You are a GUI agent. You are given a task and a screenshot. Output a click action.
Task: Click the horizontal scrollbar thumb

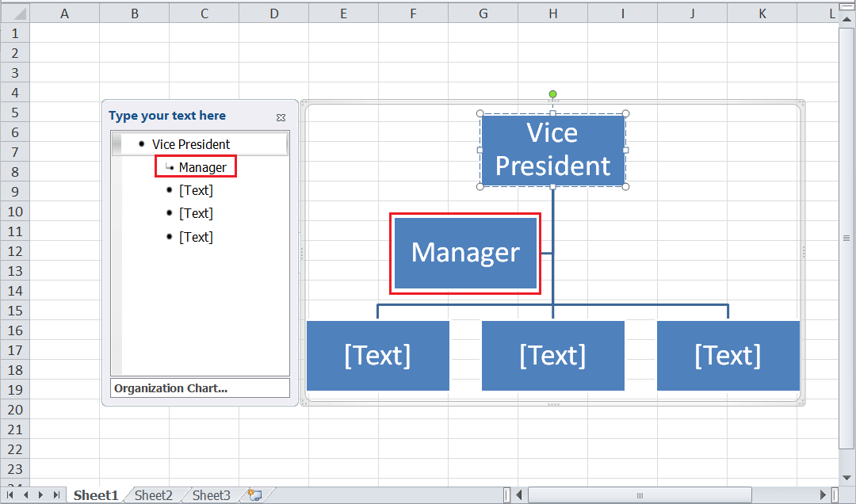tap(640, 495)
